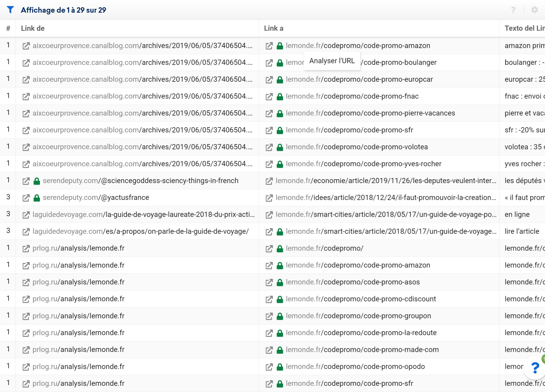Click external icon beside laguidedevoyage laureate-2018 source
545x392 pixels.
(x=26, y=215)
